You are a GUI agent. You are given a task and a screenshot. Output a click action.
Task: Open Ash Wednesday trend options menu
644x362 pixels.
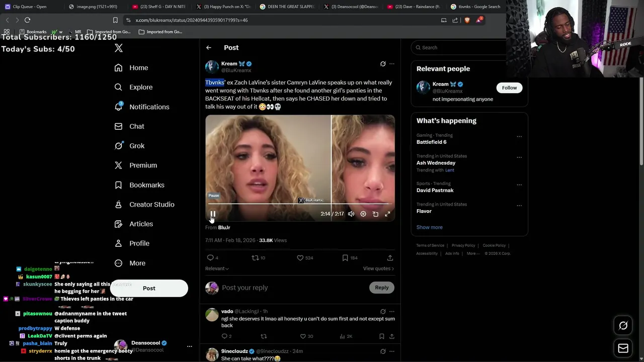click(x=519, y=157)
